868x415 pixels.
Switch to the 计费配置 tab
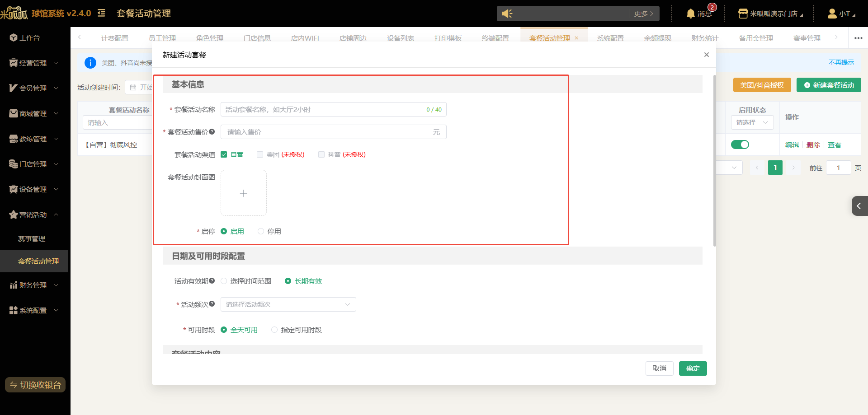pyautogui.click(x=115, y=38)
